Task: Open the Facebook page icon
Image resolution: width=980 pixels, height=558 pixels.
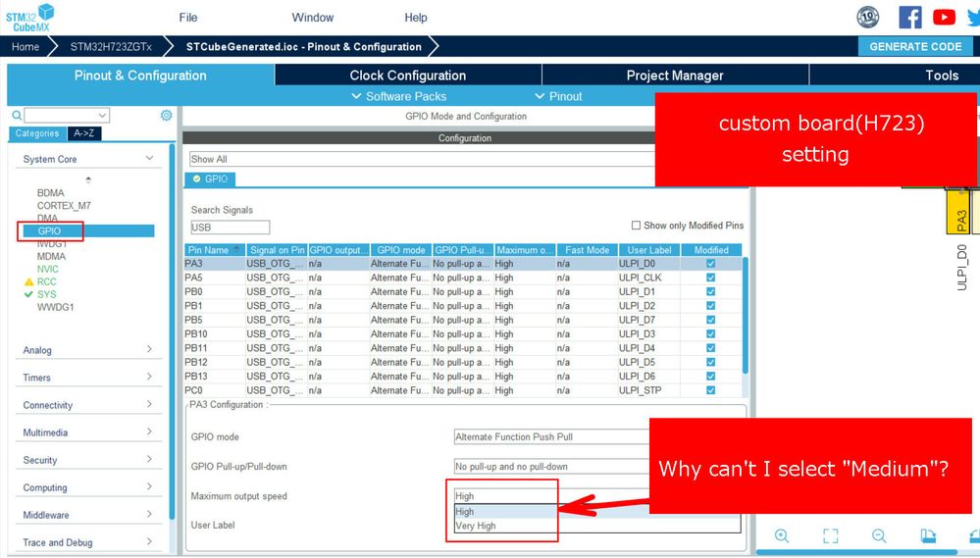Action: pos(910,17)
